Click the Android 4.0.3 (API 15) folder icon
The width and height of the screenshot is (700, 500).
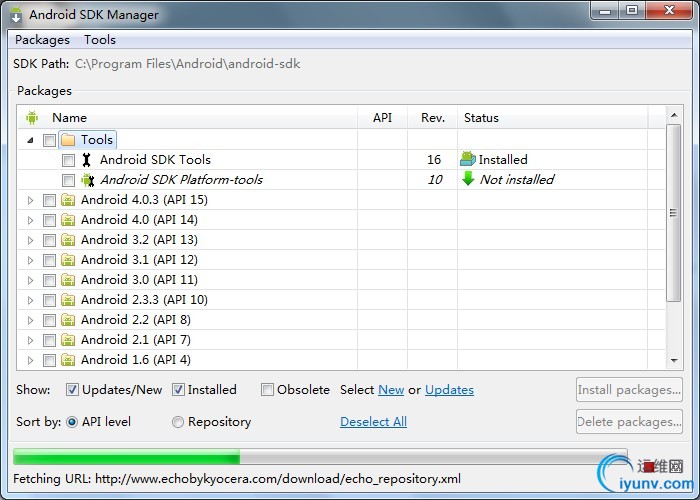tap(68, 200)
